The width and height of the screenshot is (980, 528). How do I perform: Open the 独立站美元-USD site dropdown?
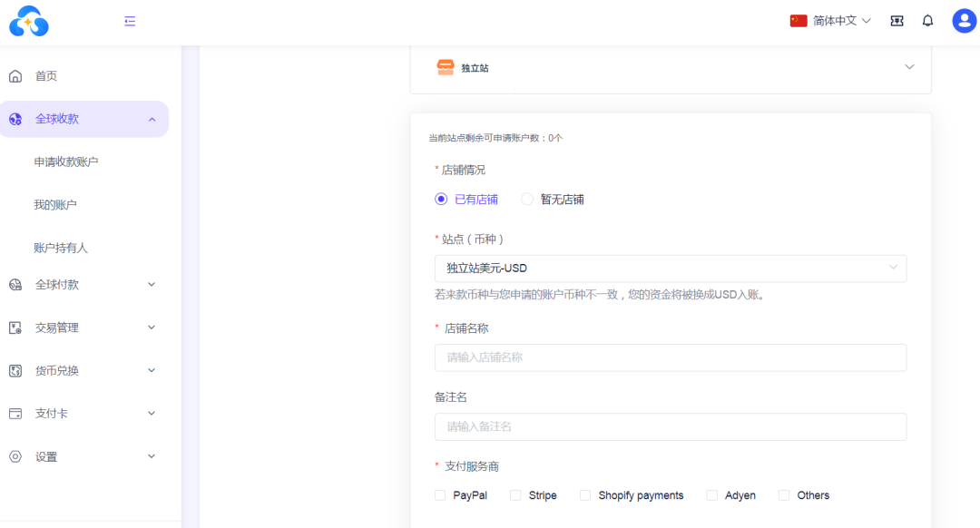(x=671, y=268)
